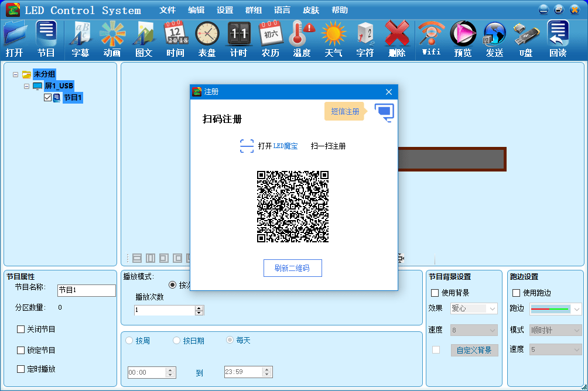The height and width of the screenshot is (391, 588).
Task: Open the 设置 menu
Action: pos(224,10)
